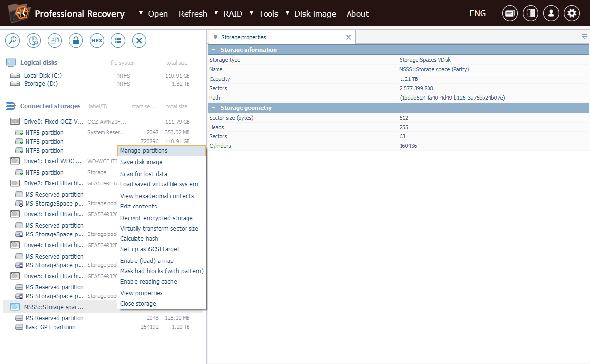Select Close storage in context menu
The image size is (590, 364).
click(x=161, y=303)
